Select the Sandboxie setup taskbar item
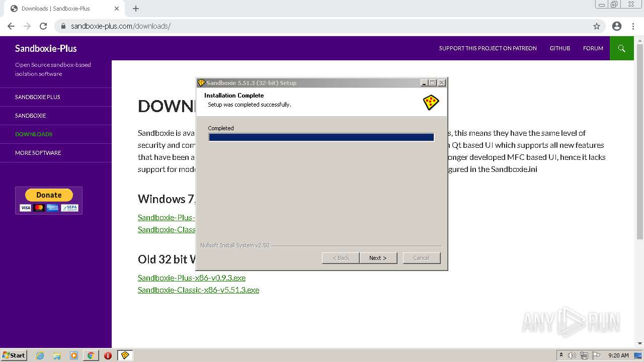 pyautogui.click(x=125, y=355)
